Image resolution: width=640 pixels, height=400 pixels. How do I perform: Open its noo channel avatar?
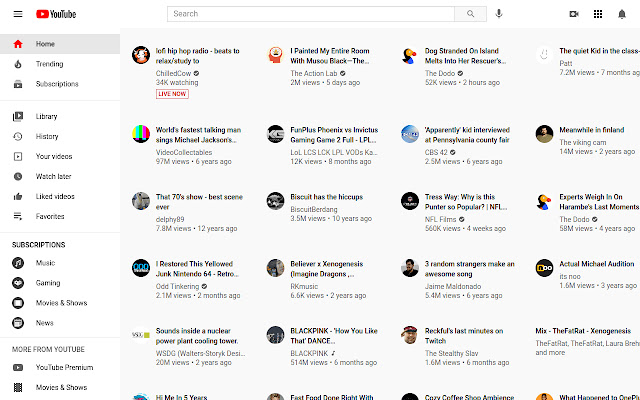pyautogui.click(x=544, y=268)
